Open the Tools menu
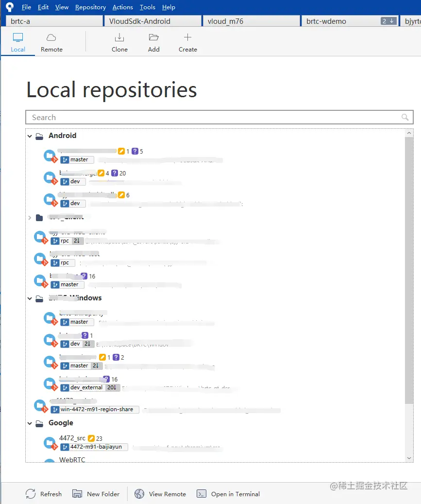This screenshot has width=421, height=504. click(x=148, y=7)
